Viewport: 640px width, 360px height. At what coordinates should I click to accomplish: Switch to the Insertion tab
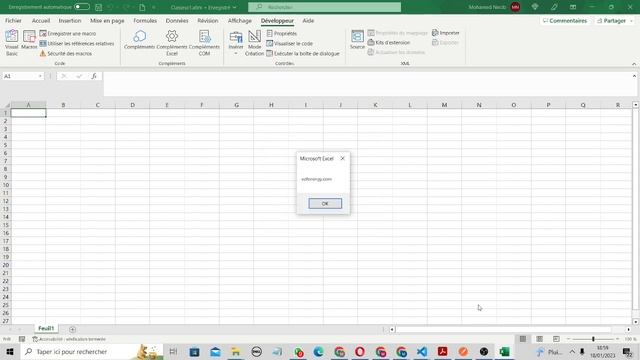70,20
